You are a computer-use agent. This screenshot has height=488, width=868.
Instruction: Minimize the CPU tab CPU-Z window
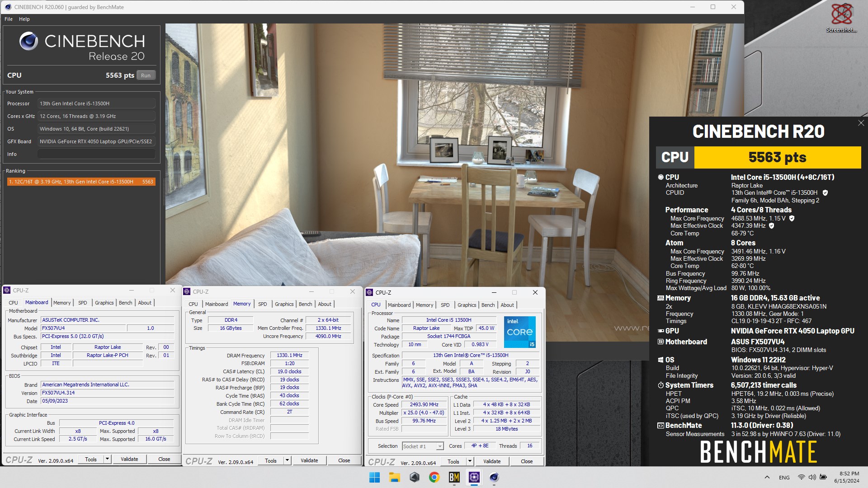coord(494,293)
